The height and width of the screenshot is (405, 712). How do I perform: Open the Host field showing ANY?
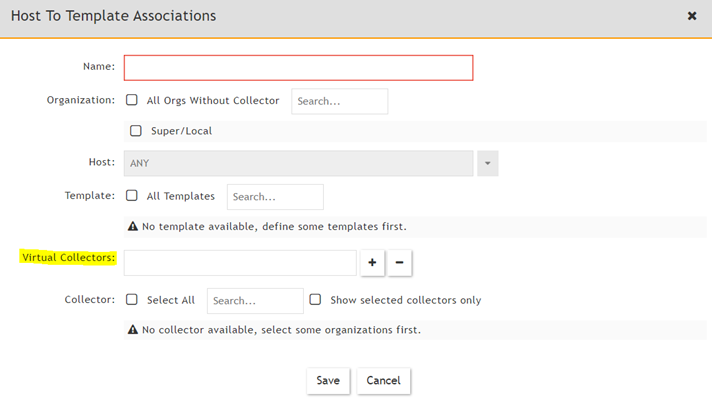pyautogui.click(x=298, y=163)
